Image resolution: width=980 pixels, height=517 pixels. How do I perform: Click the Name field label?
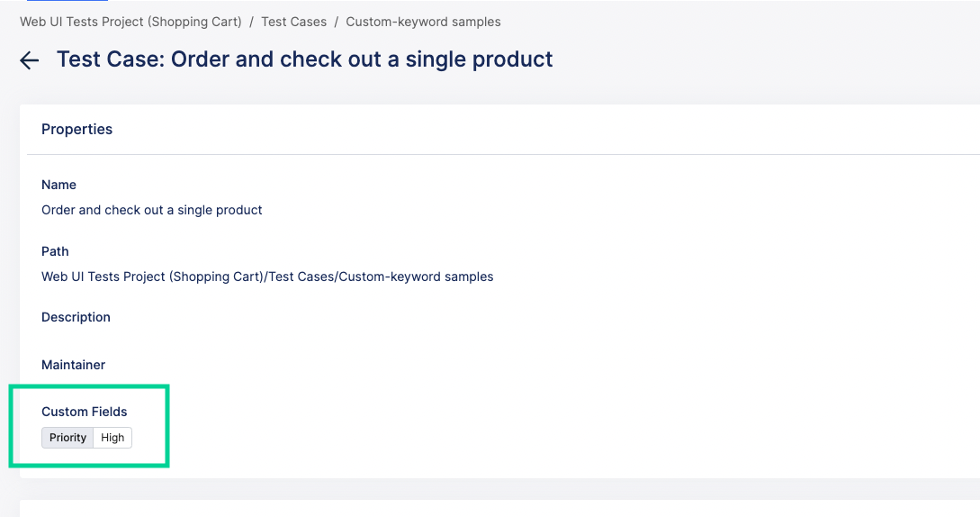[58, 185]
